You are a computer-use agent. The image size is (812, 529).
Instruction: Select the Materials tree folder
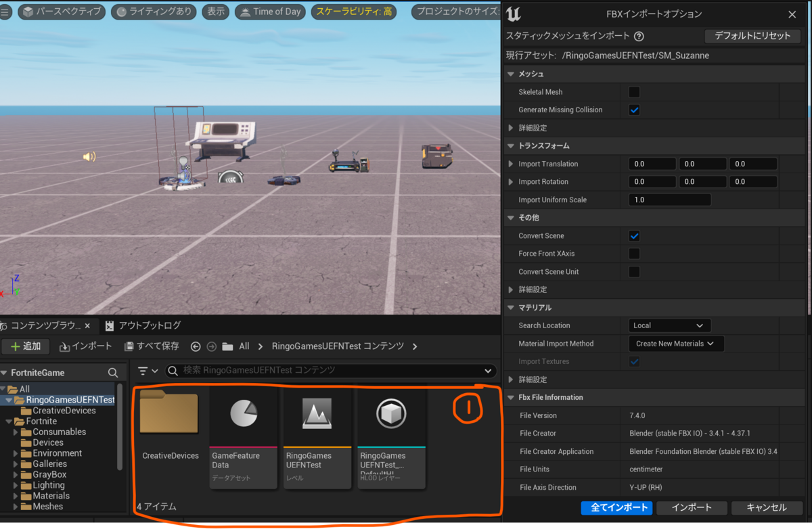coord(51,496)
